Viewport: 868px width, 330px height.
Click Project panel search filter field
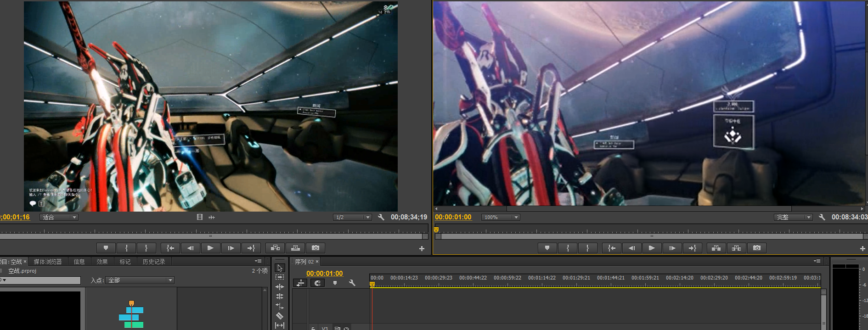click(x=40, y=280)
